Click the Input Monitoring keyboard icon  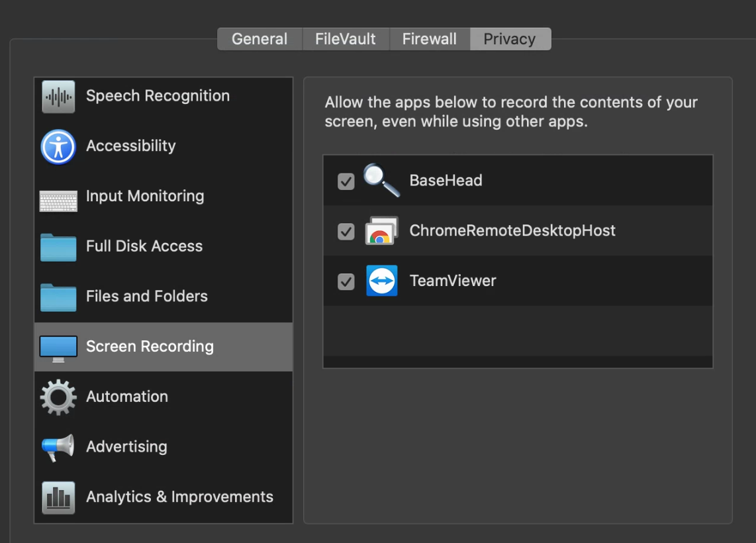[58, 201]
